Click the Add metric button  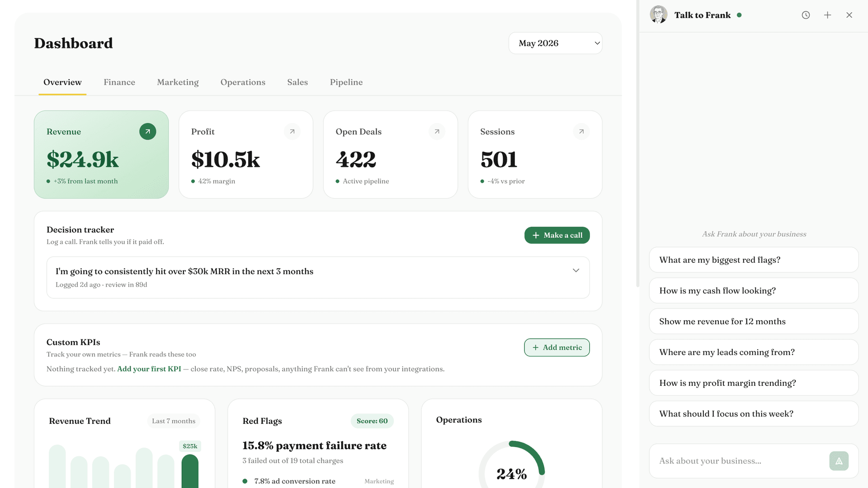[557, 347]
